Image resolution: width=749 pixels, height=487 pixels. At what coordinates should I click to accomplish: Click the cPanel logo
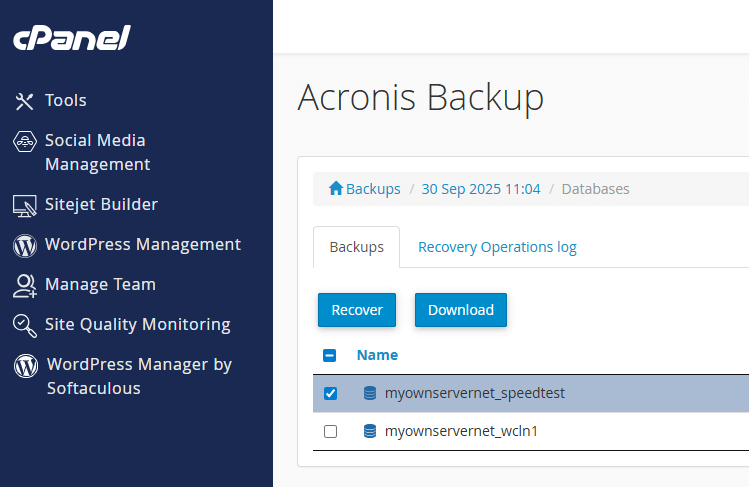(71, 38)
